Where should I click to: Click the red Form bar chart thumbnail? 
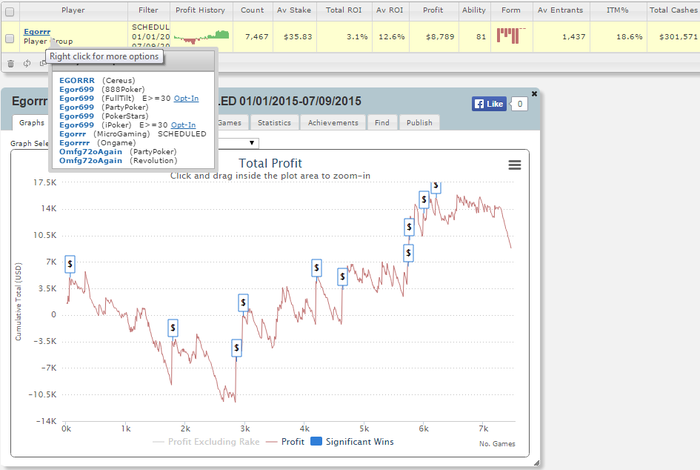coord(511,36)
